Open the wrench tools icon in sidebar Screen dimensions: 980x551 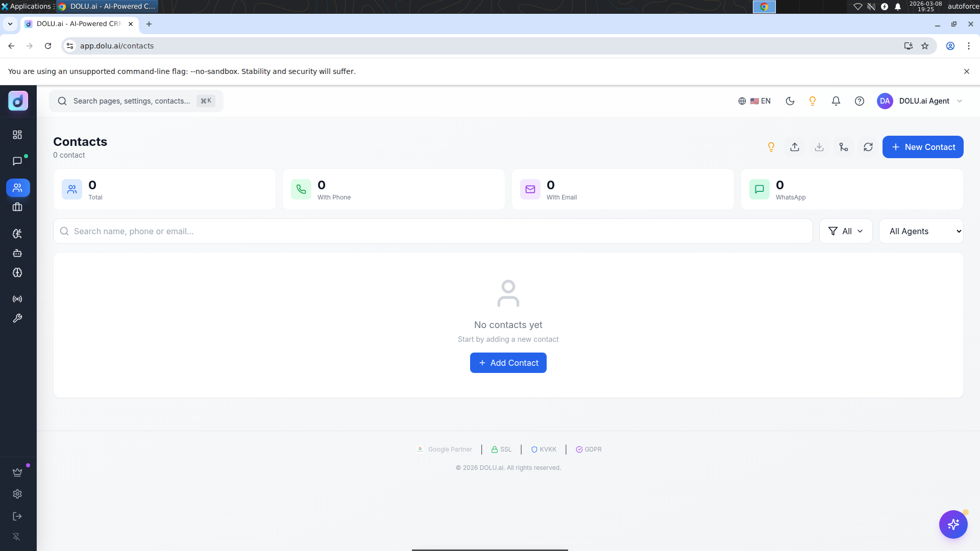(x=17, y=318)
